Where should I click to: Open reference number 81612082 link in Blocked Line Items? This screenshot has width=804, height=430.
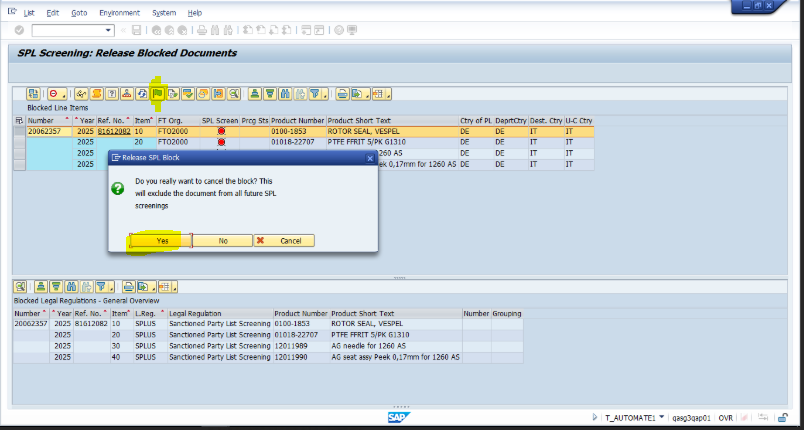coord(114,131)
